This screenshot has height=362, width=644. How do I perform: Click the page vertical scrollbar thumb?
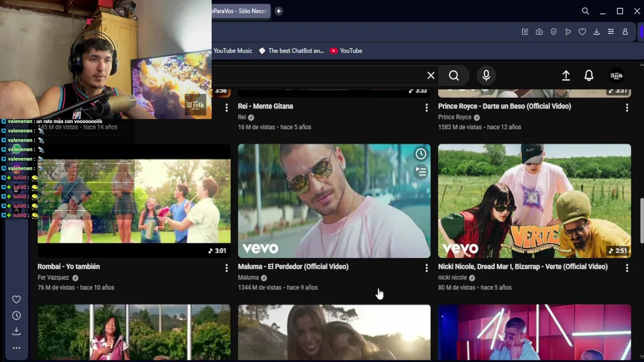[x=641, y=220]
